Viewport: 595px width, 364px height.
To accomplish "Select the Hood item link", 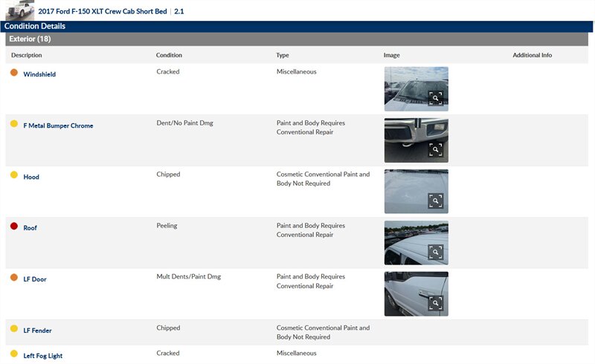I will [31, 177].
